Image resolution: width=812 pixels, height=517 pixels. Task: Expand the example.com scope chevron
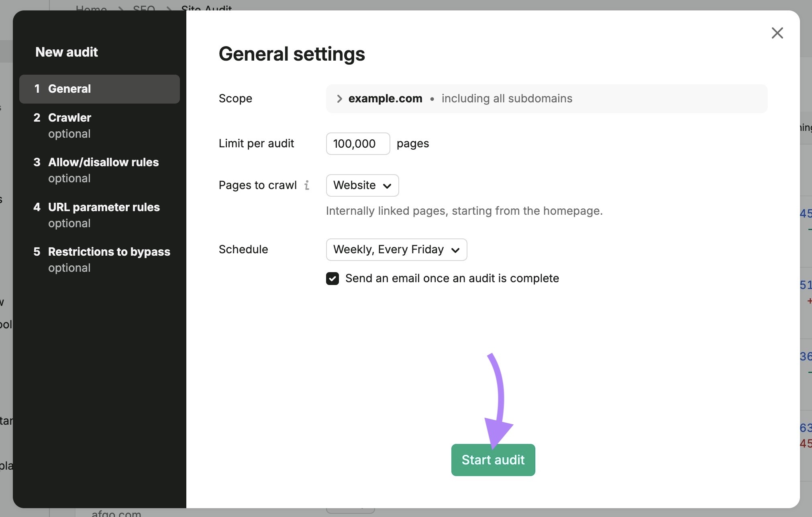339,99
